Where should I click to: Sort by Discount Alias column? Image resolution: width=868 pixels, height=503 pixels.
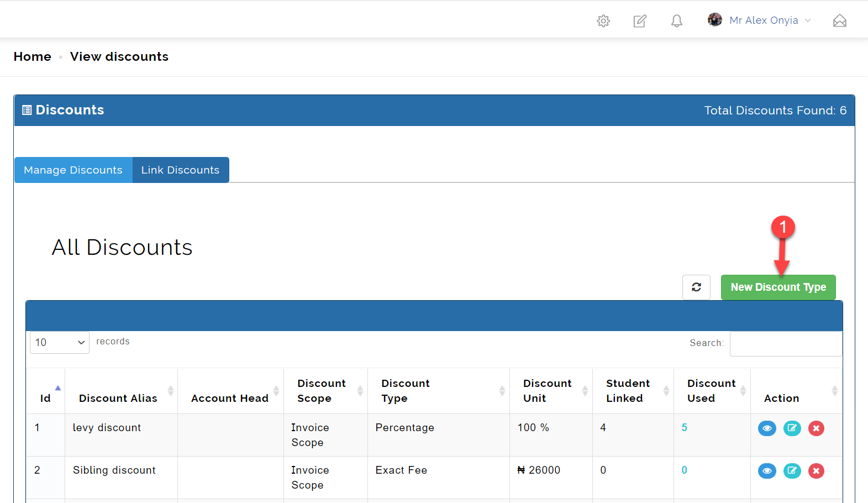click(x=121, y=391)
